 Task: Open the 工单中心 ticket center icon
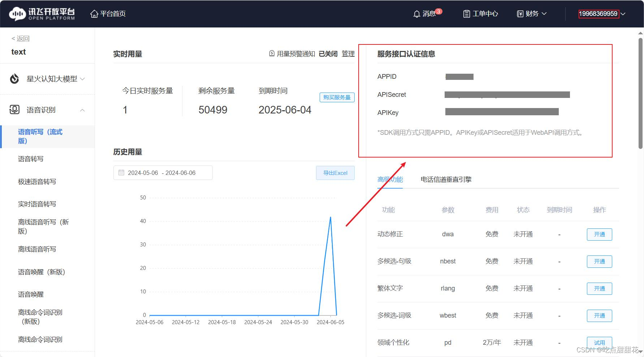(466, 14)
